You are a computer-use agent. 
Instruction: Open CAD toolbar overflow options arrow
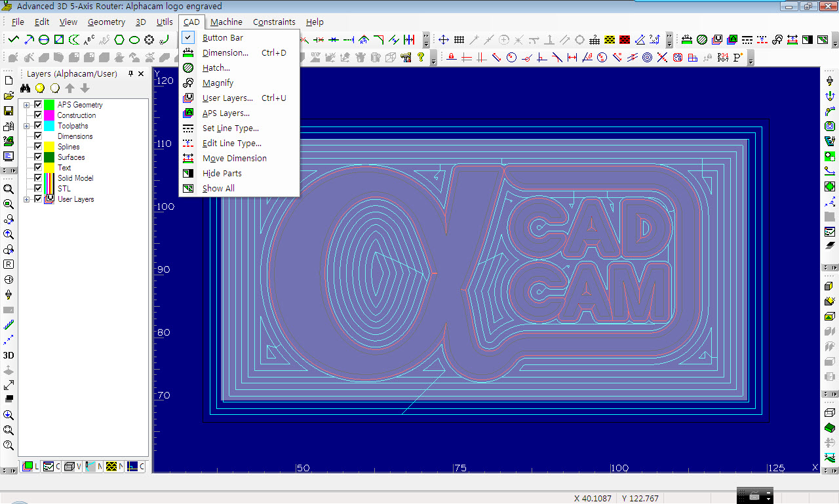coord(834,39)
